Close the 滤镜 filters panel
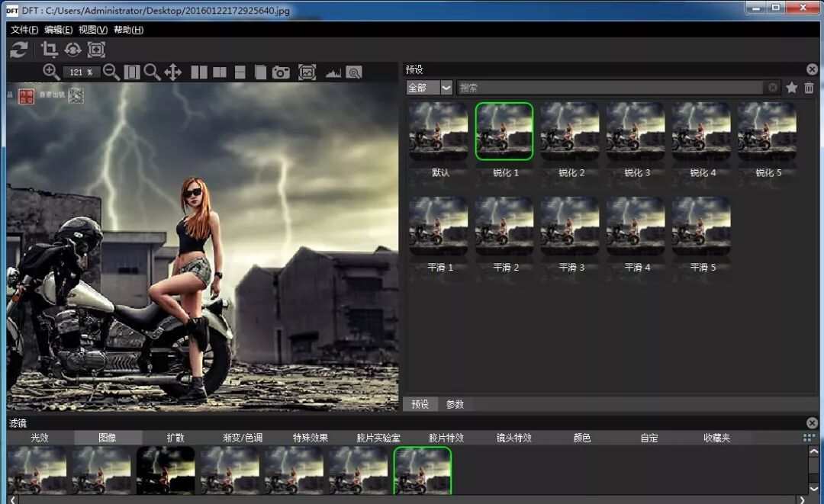The width and height of the screenshot is (824, 504). coord(812,422)
